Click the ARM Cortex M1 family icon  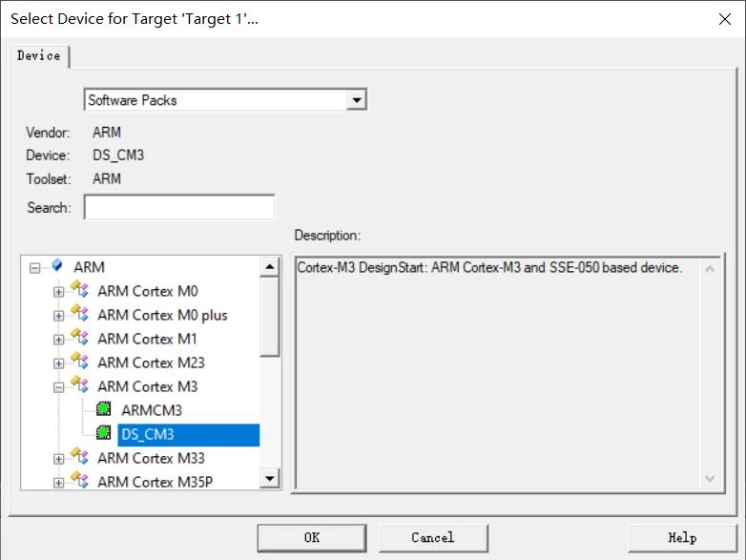click(x=79, y=337)
